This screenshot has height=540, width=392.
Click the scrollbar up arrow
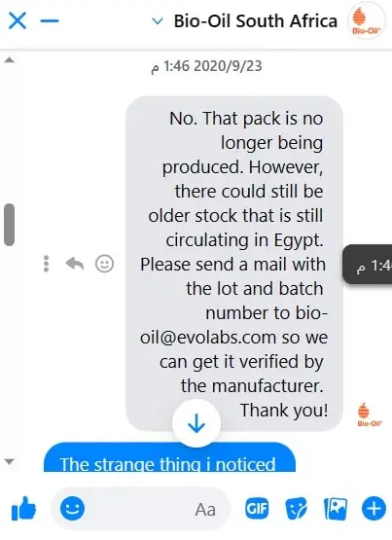(x=10, y=60)
